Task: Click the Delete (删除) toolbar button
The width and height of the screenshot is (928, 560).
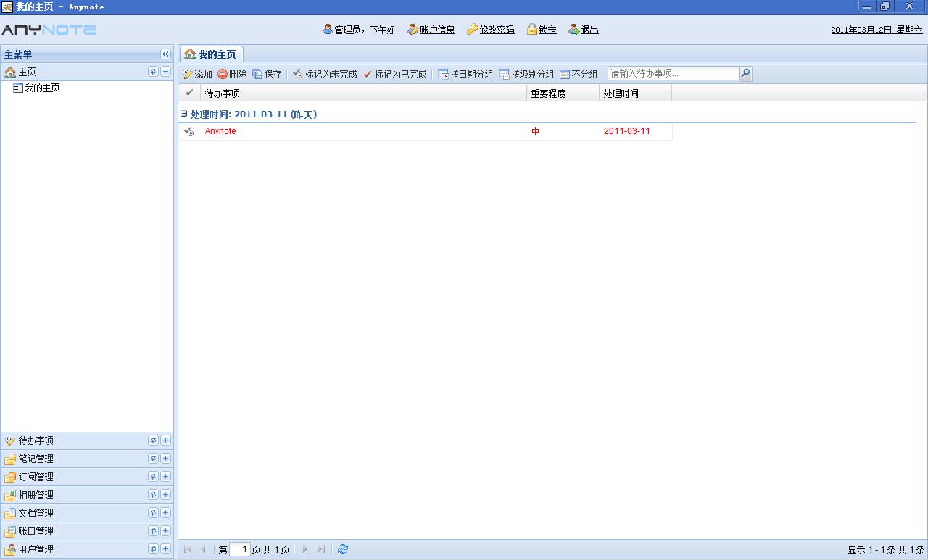Action: click(x=232, y=74)
